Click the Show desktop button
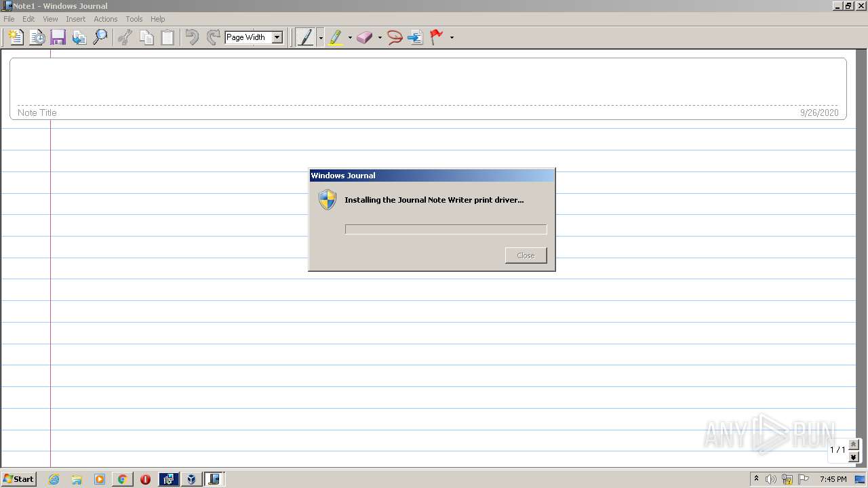Image resolution: width=868 pixels, height=488 pixels. point(860,479)
